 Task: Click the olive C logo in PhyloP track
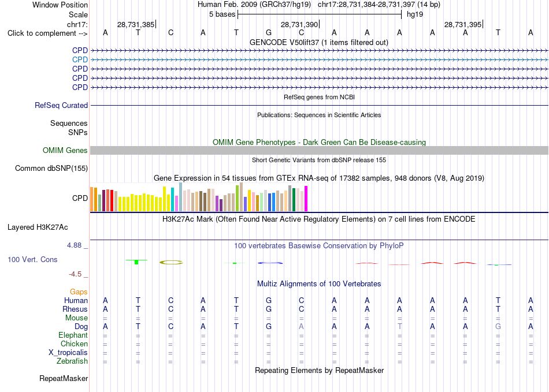point(171,262)
